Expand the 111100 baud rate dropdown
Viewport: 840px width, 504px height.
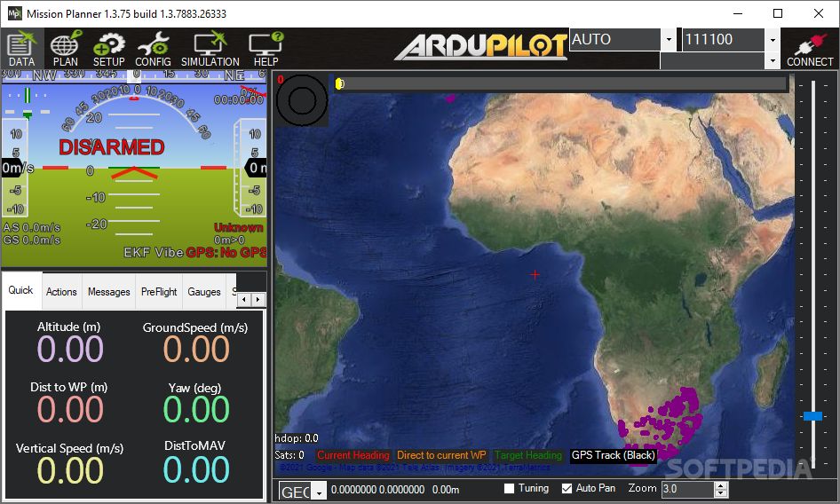(772, 40)
